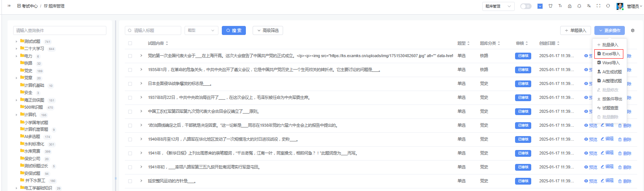Click the 水库竞赛 folder icon in the tree

coord(22,151)
